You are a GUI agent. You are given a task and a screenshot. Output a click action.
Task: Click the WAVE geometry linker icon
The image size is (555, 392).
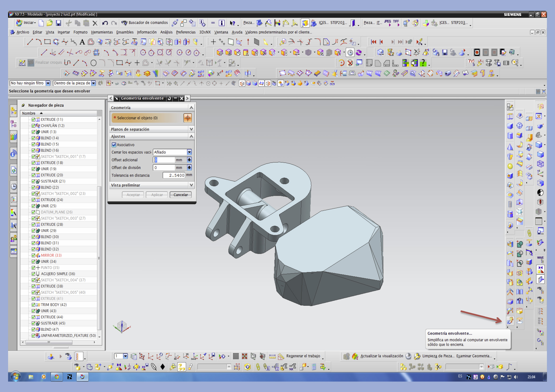tap(541, 259)
